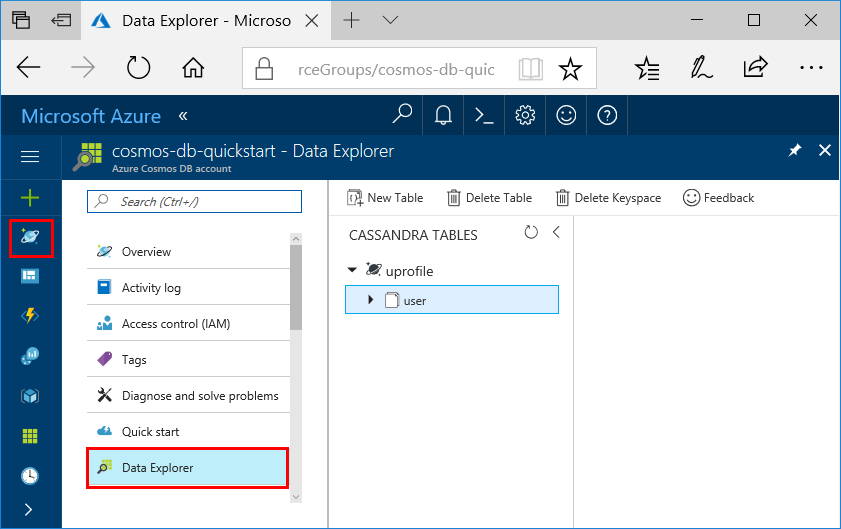Open Cloud Shell from the top bar

pyautogui.click(x=484, y=115)
